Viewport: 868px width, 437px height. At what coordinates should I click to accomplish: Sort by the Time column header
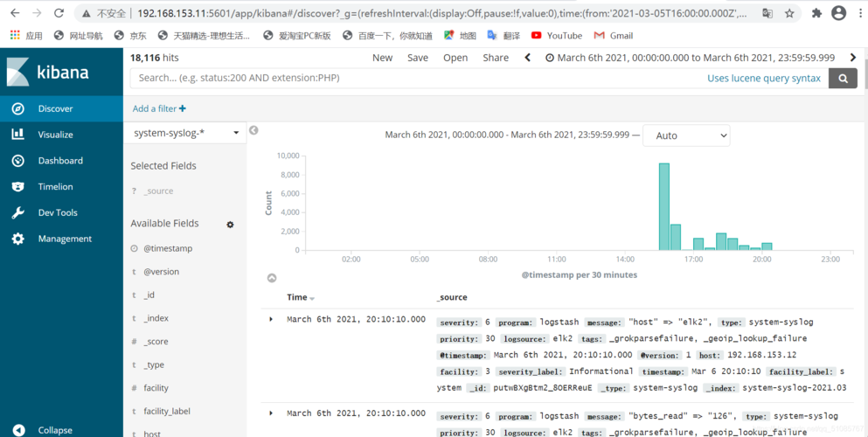tap(301, 298)
